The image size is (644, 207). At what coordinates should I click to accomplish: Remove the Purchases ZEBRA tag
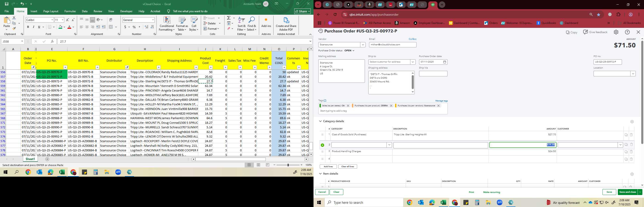coord(391,106)
